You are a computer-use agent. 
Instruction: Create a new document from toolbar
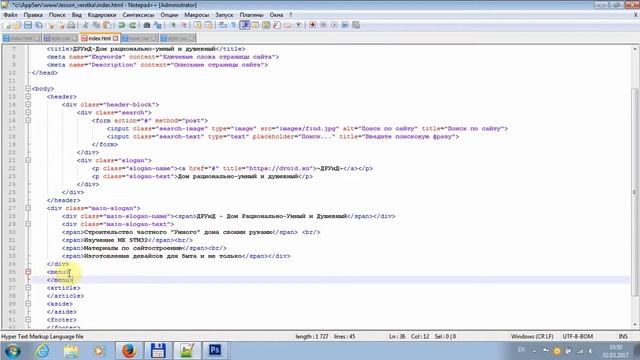pyautogui.click(x=7, y=25)
